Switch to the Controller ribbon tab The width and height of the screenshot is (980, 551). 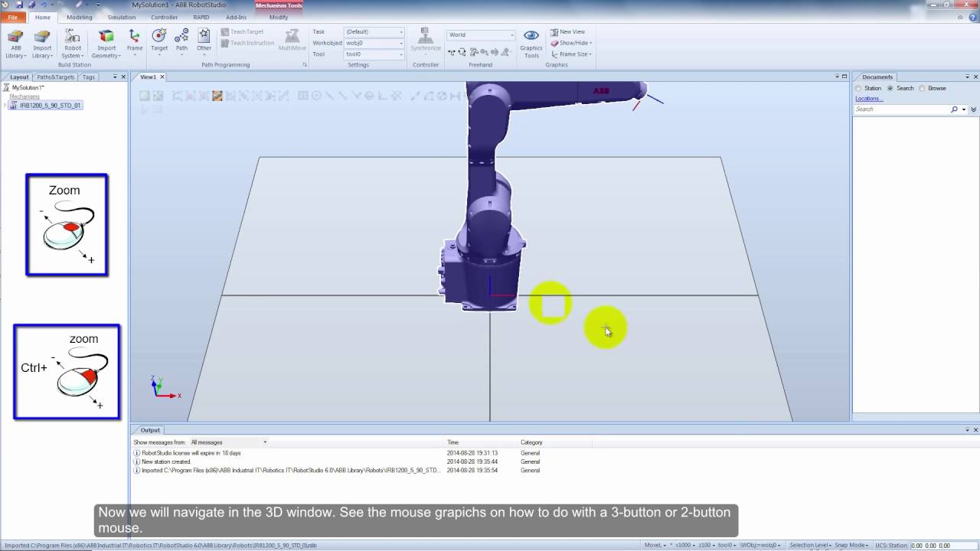(x=165, y=17)
